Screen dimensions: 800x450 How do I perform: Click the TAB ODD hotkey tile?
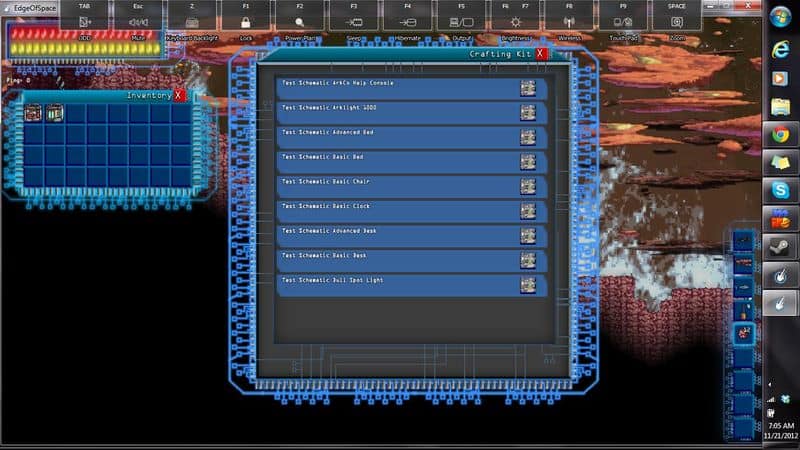click(84, 21)
